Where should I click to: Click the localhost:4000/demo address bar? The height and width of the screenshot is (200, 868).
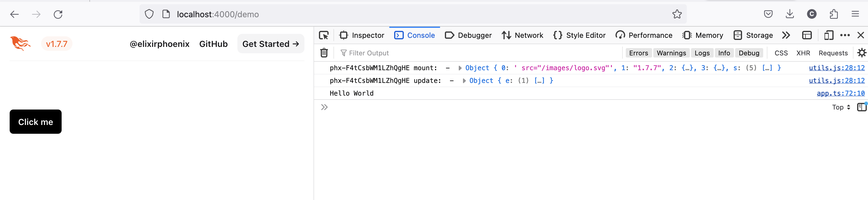[x=413, y=14]
